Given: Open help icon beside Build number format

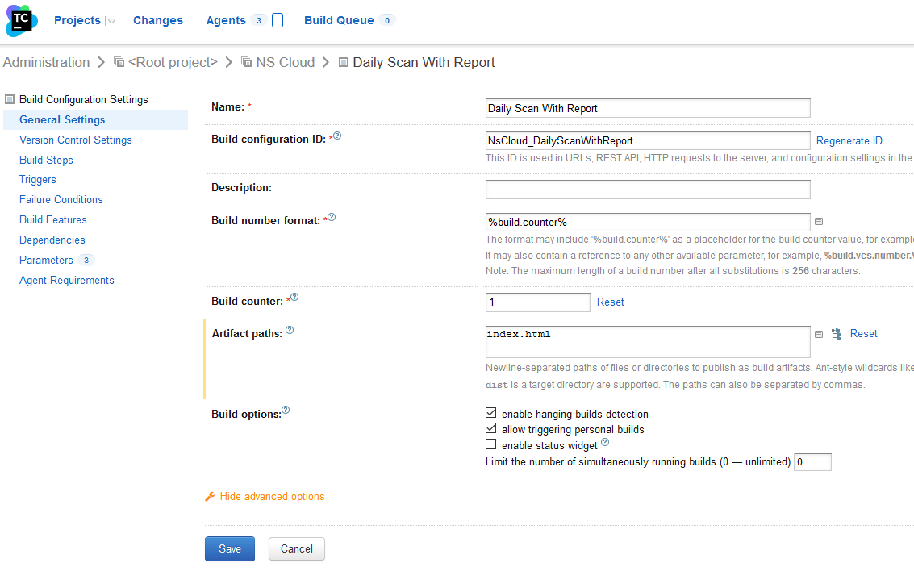Looking at the screenshot, I should pos(332,218).
